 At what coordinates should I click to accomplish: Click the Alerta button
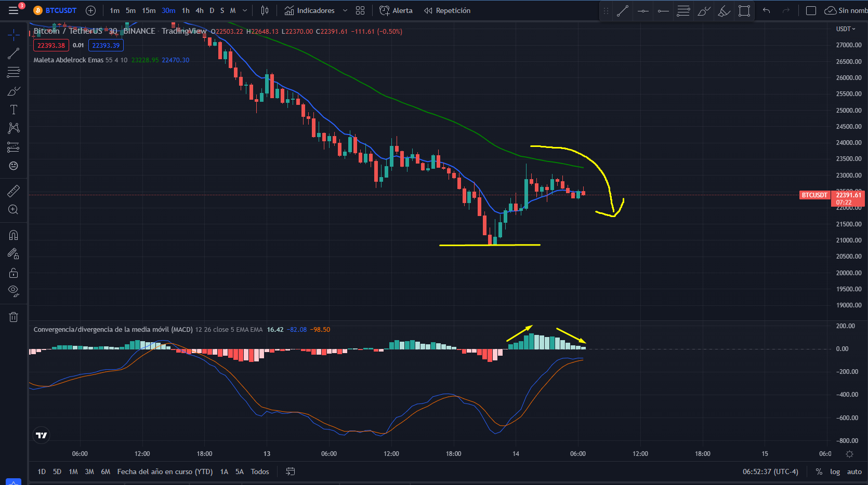[x=396, y=10]
